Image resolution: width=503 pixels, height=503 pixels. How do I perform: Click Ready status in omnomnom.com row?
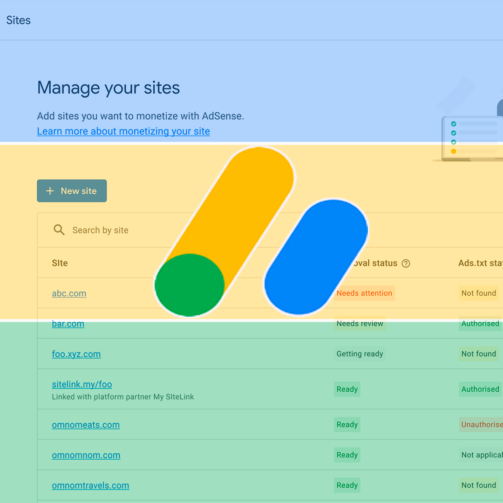(x=347, y=455)
